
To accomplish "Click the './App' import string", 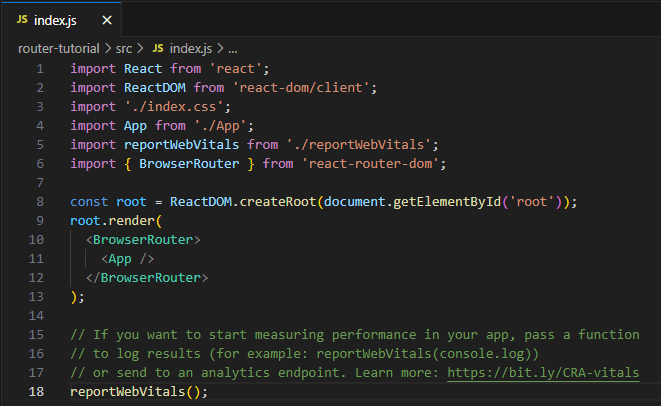I will click(220, 126).
